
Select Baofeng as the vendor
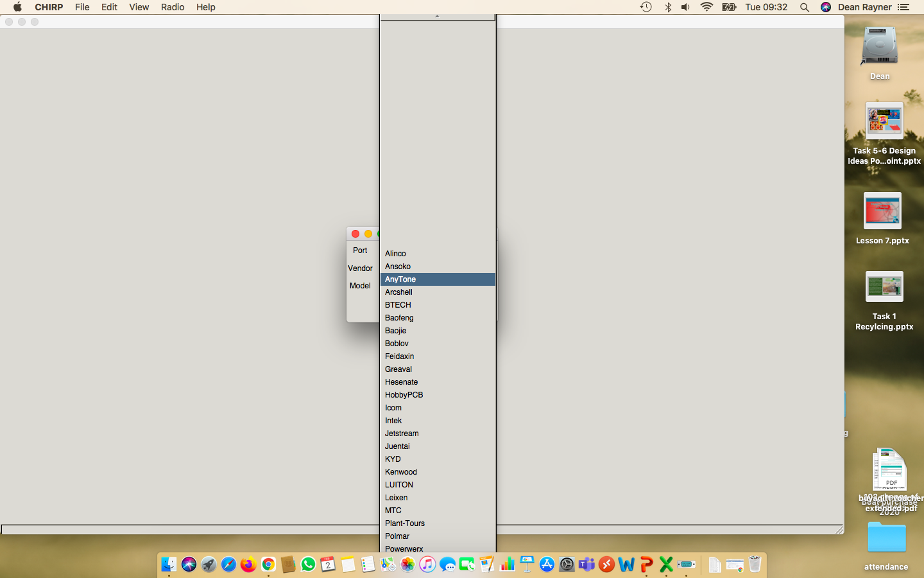point(438,318)
